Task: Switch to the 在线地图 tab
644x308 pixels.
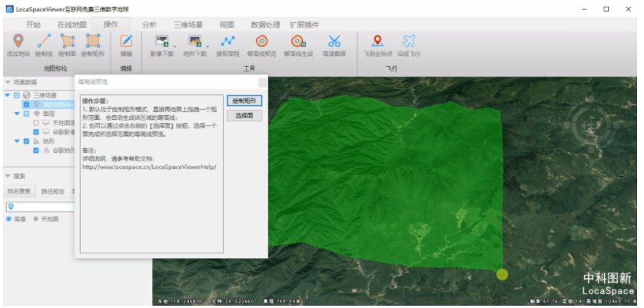Action: pos(72,25)
